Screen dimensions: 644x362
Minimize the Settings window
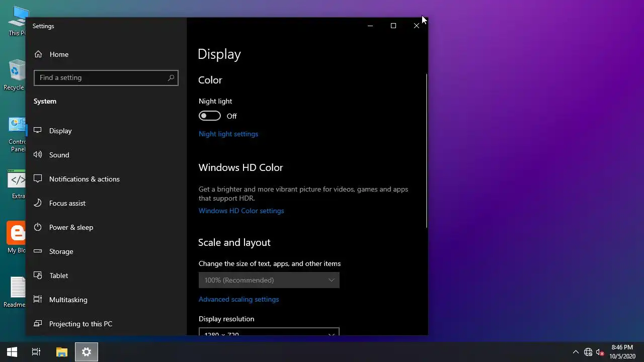[370, 26]
